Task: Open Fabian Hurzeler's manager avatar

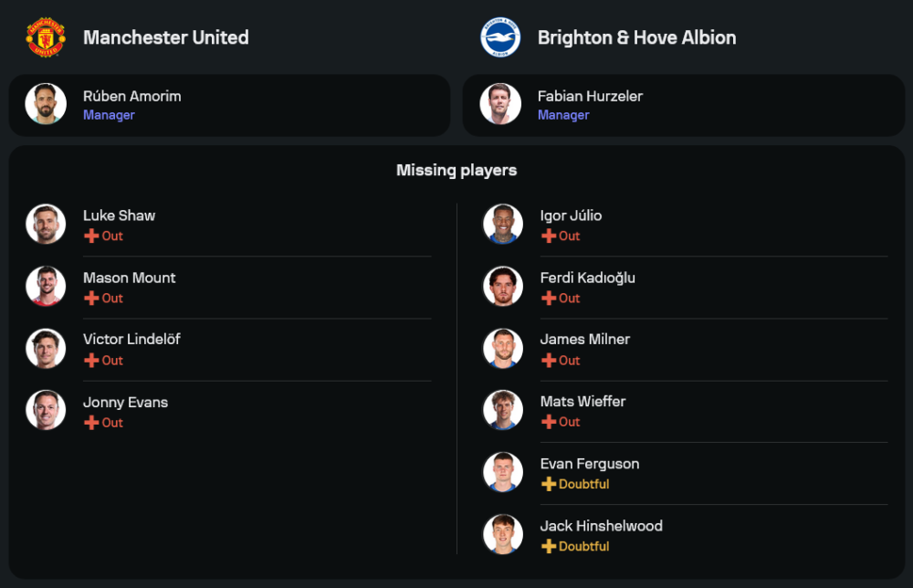Action: [500, 104]
